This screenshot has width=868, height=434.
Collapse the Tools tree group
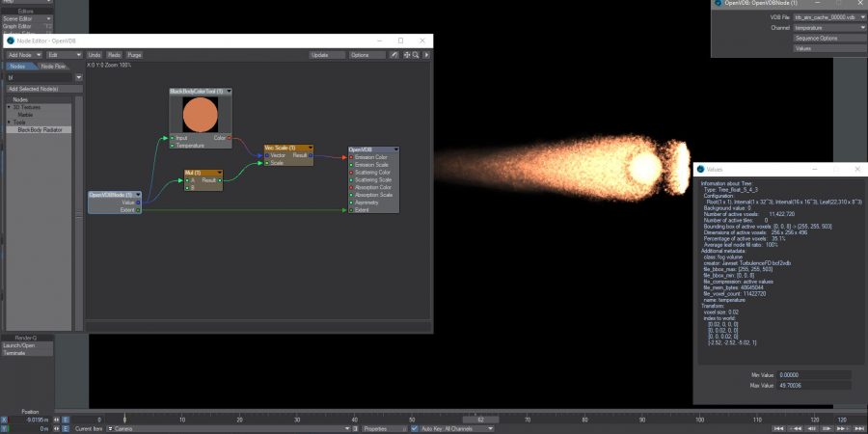[10, 122]
